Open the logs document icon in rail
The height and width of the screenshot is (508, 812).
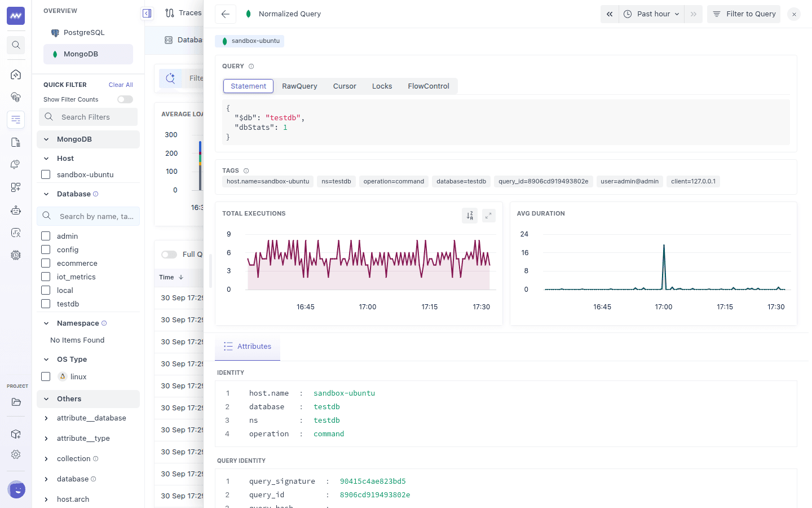[x=16, y=142]
